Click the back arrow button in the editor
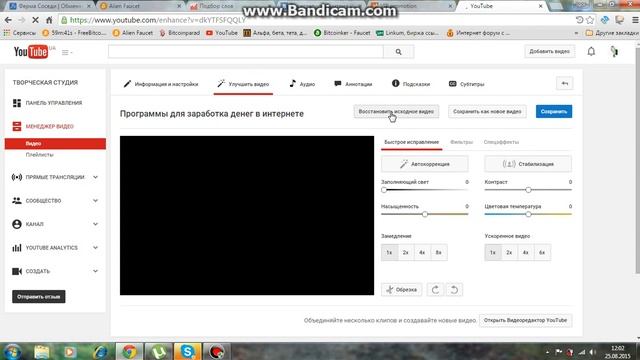Screen dimensions: 640x360 pos(564,84)
